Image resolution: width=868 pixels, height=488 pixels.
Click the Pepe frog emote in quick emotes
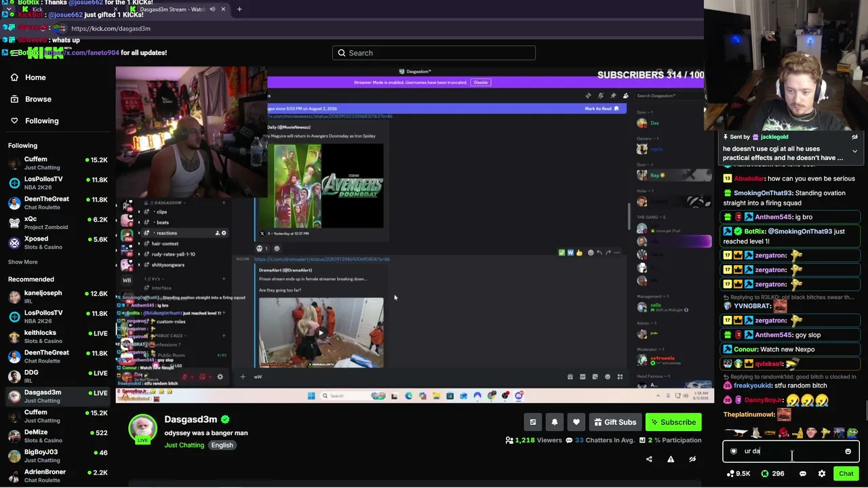[852, 433]
